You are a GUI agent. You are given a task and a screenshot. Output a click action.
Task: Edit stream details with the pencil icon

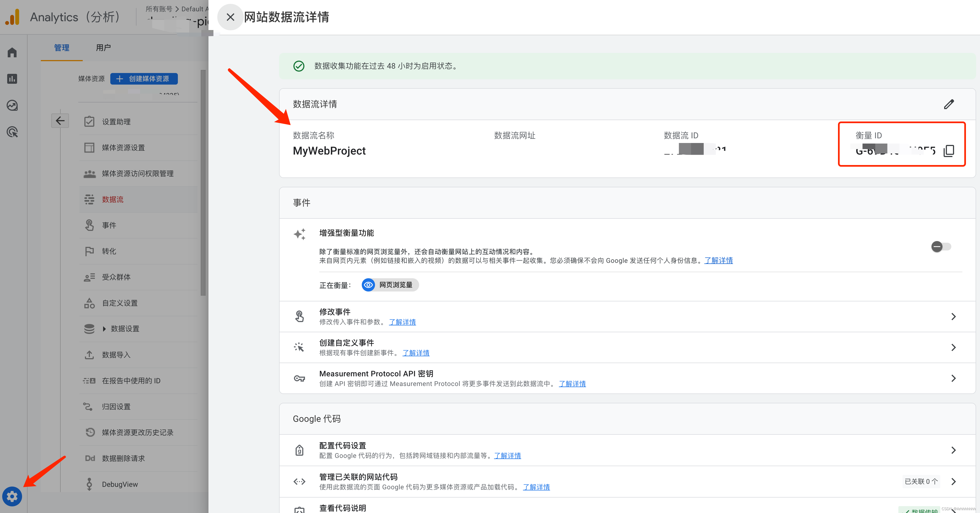[x=949, y=104]
